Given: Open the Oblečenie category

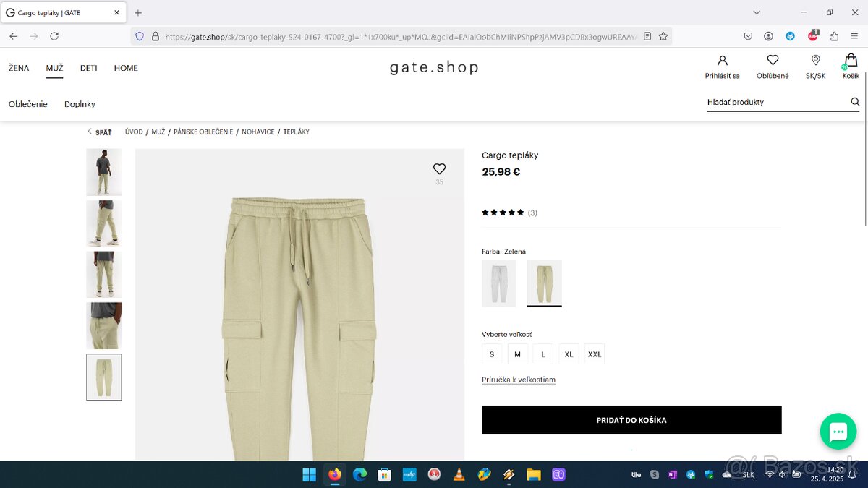Looking at the screenshot, I should tap(28, 104).
